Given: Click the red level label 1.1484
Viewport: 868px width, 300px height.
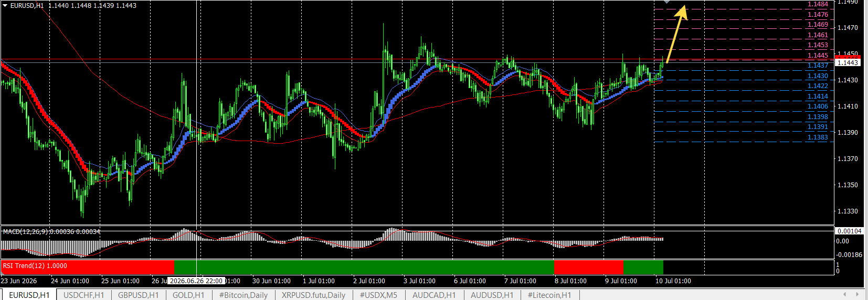Looking at the screenshot, I should point(818,4).
